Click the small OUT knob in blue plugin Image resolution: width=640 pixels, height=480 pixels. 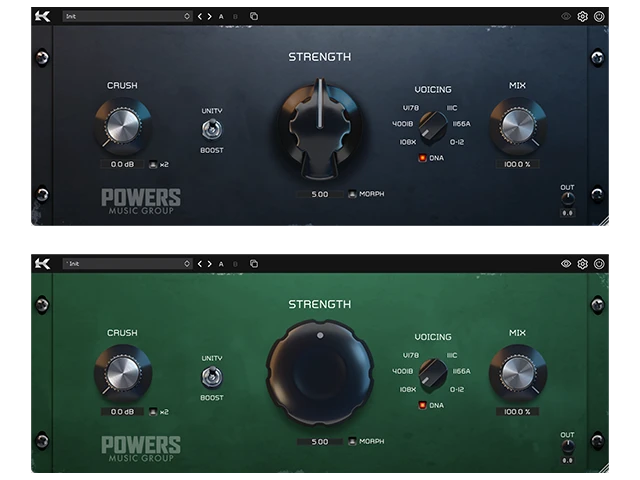point(567,199)
